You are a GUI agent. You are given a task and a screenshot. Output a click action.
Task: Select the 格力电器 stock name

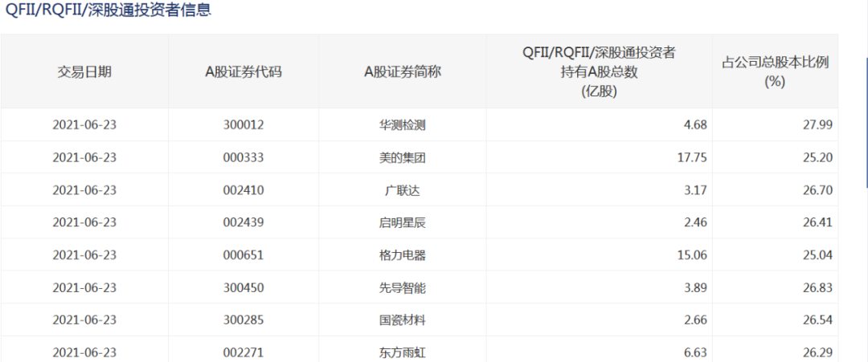(x=402, y=255)
